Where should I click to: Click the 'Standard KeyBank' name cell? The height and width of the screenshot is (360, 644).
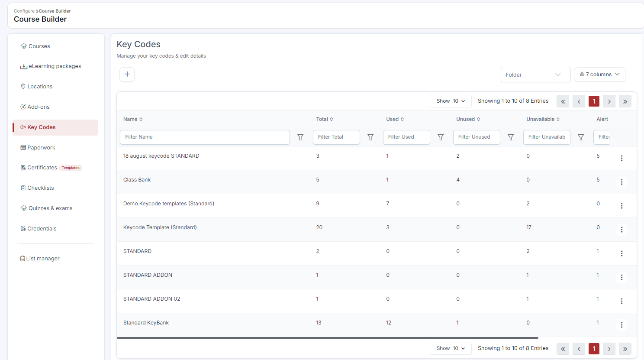click(146, 323)
